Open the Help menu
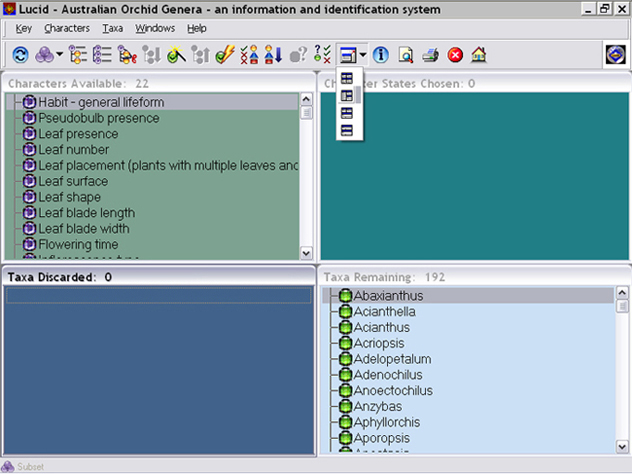Viewport: 632px width, 474px height. [x=197, y=28]
